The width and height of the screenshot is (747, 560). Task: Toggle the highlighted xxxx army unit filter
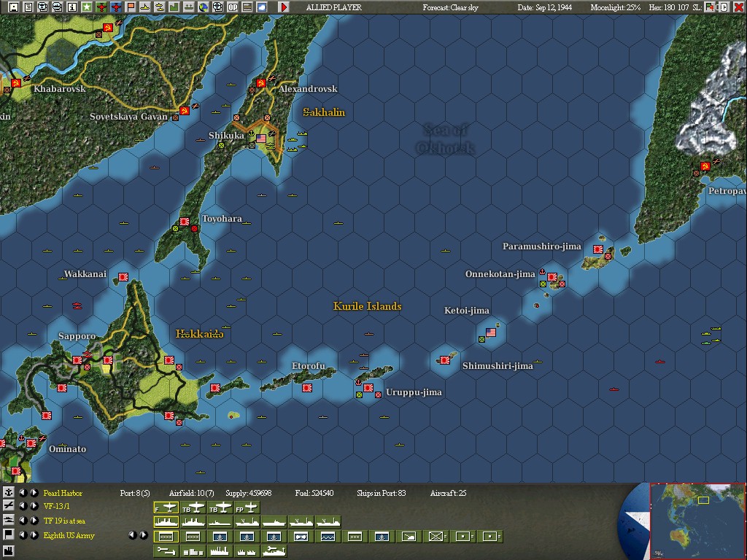click(166, 537)
